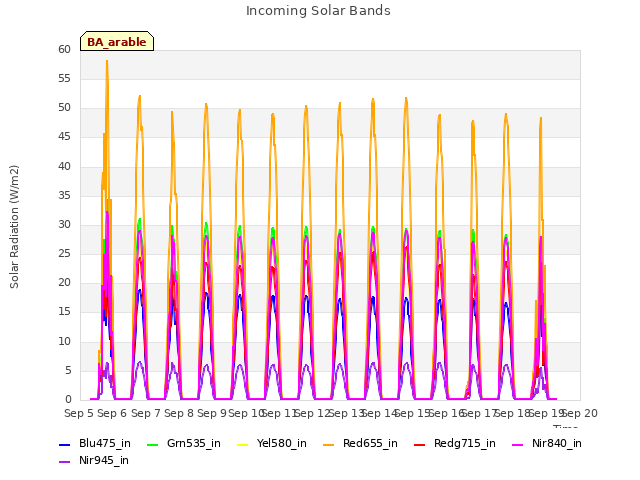The image size is (640, 480).
Task: Click the Sep 8 x-axis tick label
Action: [179, 413]
